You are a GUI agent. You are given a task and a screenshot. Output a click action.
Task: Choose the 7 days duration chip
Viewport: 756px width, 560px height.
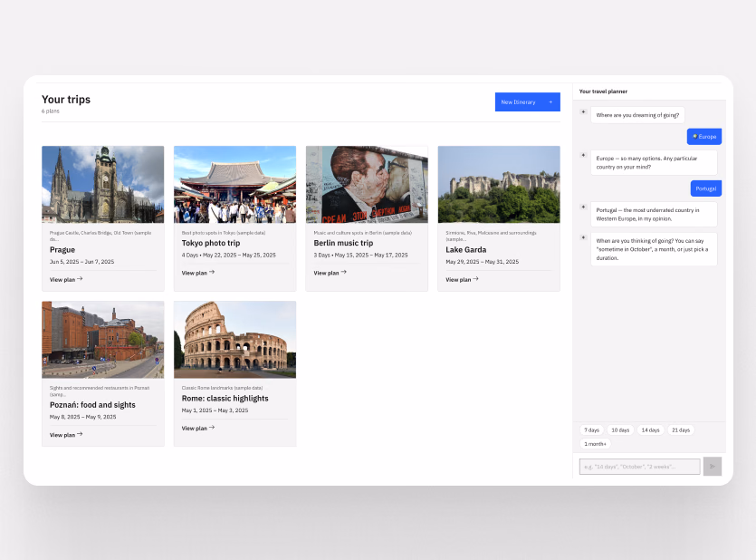click(x=591, y=430)
